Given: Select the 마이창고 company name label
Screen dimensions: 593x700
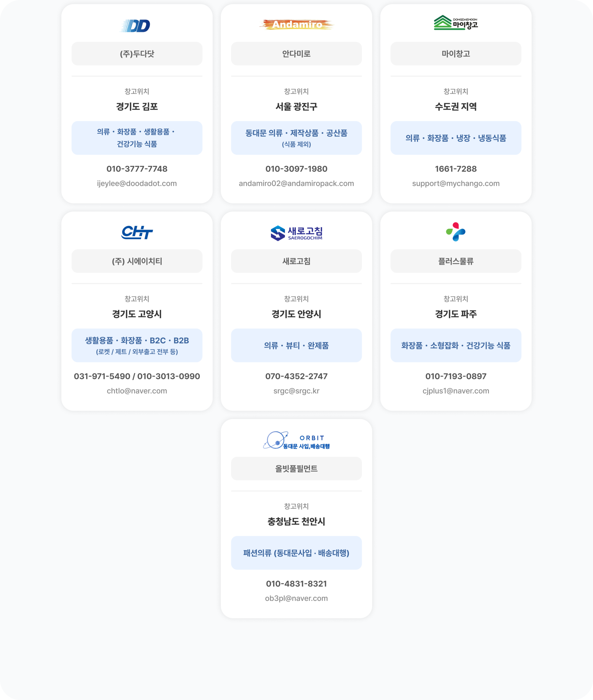Looking at the screenshot, I should 456,54.
